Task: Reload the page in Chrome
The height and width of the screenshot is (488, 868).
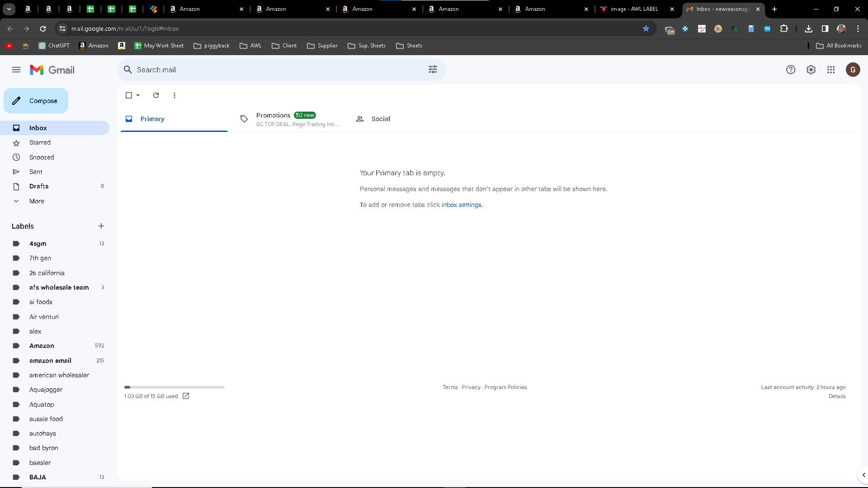Action: (x=43, y=28)
